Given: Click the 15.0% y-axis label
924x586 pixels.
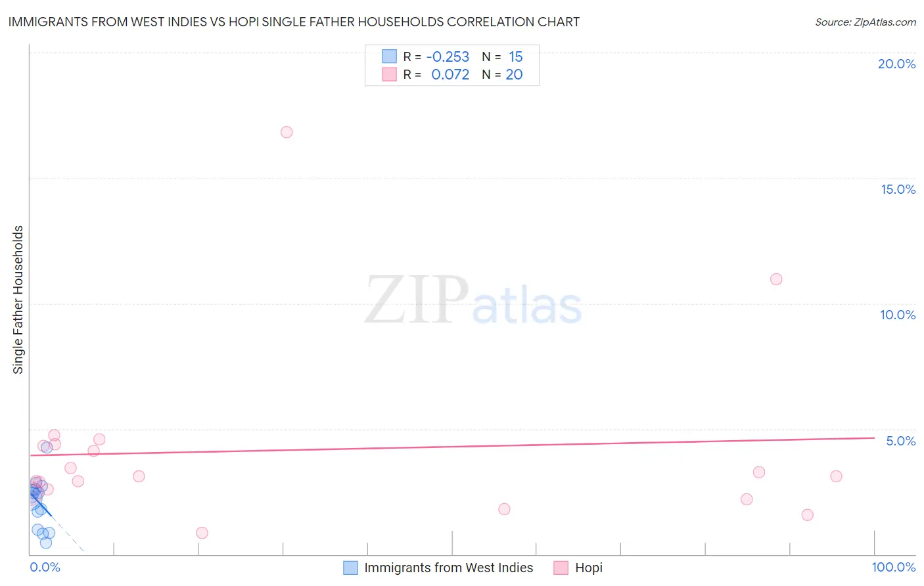Looking at the screenshot, I should (898, 189).
